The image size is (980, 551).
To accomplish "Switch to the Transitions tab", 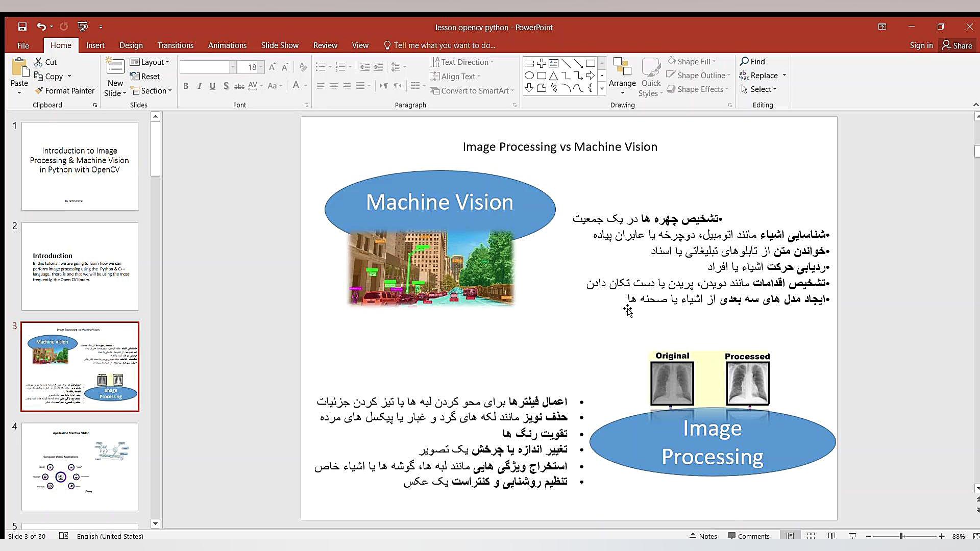I will tap(176, 45).
